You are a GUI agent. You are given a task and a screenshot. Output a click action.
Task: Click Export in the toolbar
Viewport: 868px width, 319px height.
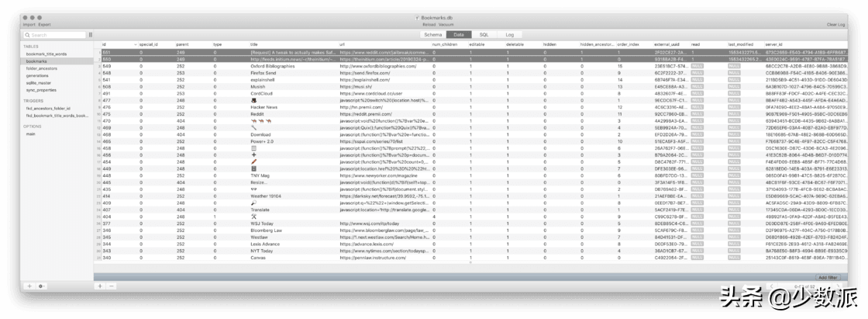pos(44,24)
